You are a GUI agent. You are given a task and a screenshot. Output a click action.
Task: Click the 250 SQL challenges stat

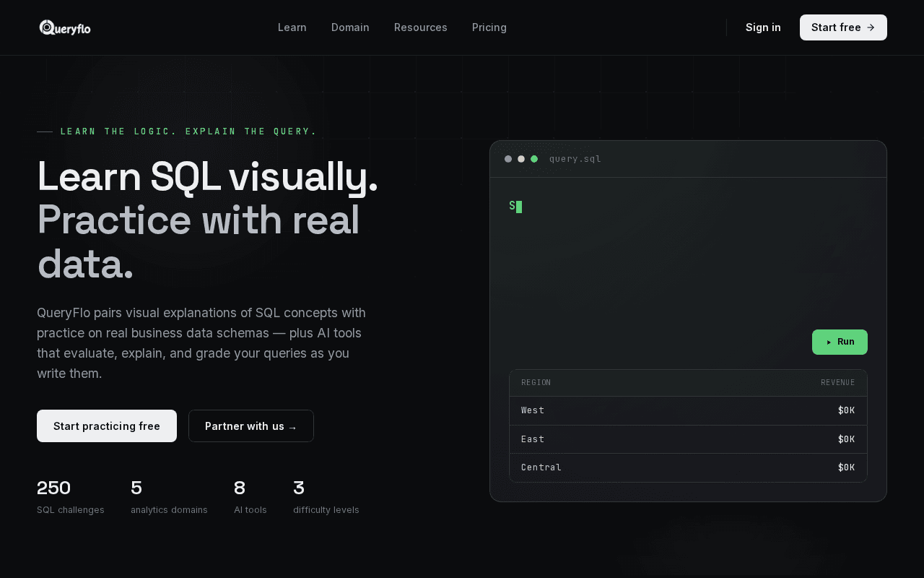71,497
